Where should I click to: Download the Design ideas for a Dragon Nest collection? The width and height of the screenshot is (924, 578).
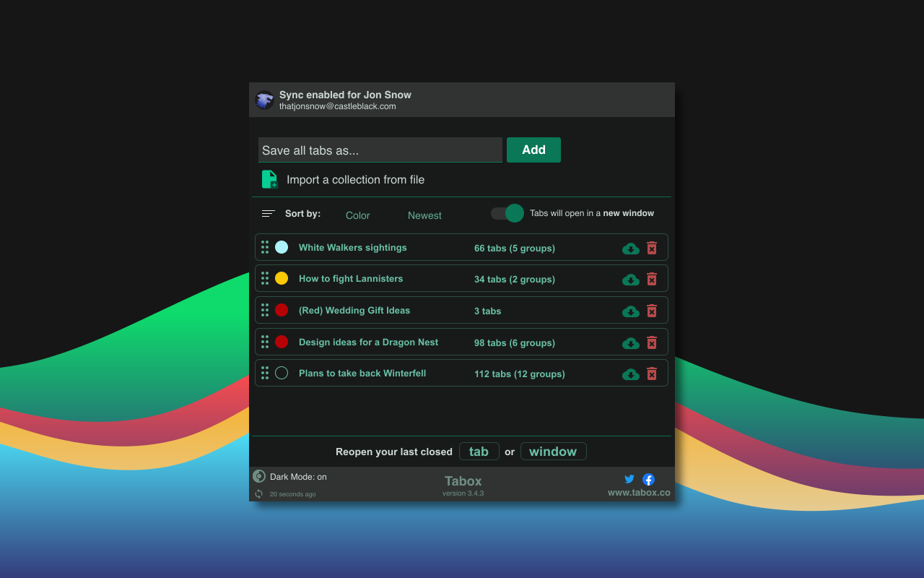click(630, 343)
